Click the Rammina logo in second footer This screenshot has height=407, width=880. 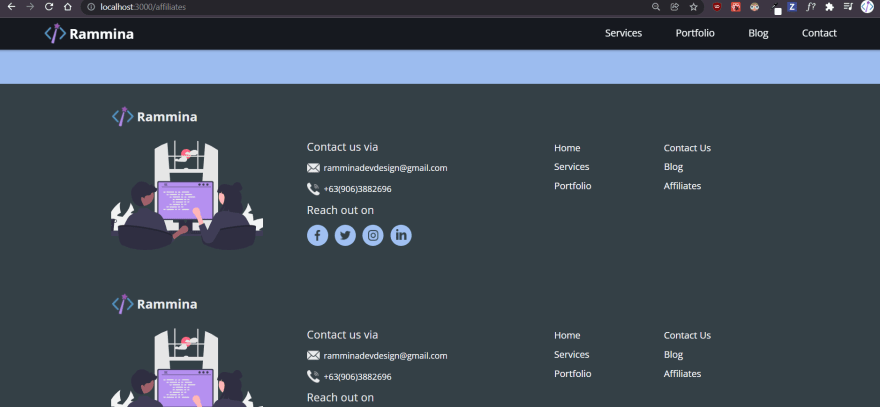(x=154, y=304)
